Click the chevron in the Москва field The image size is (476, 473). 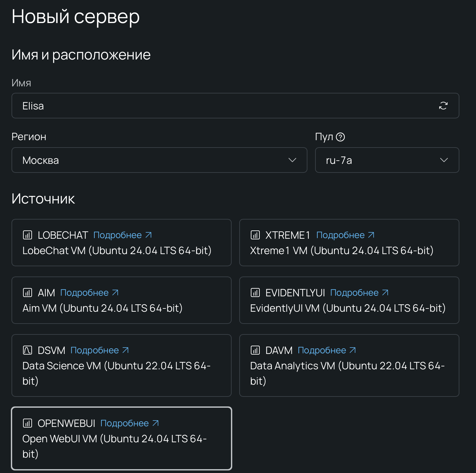pos(292,160)
